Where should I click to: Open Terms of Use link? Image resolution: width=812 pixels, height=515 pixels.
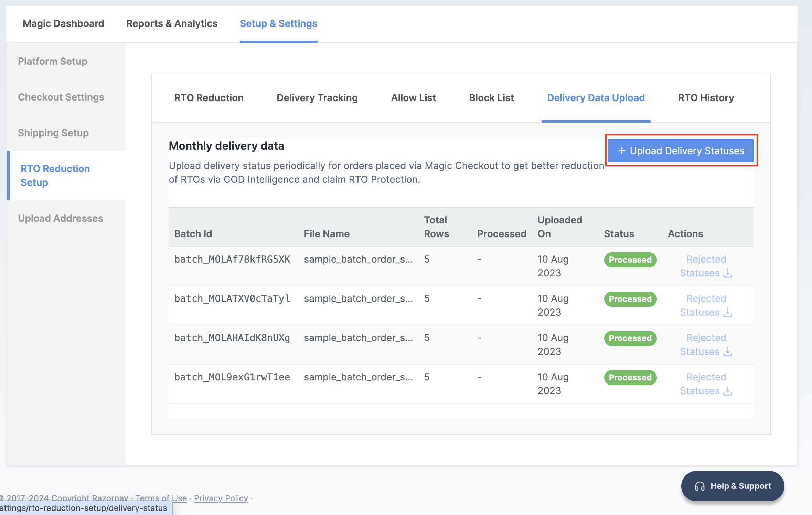(161, 498)
